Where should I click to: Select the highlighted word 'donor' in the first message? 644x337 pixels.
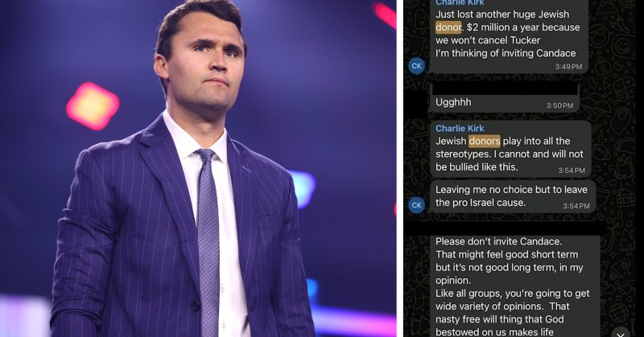pyautogui.click(x=448, y=27)
